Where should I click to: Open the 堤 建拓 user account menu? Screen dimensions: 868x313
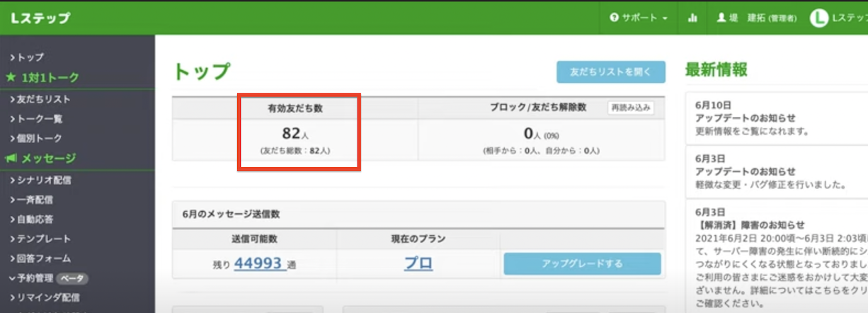pos(757,18)
